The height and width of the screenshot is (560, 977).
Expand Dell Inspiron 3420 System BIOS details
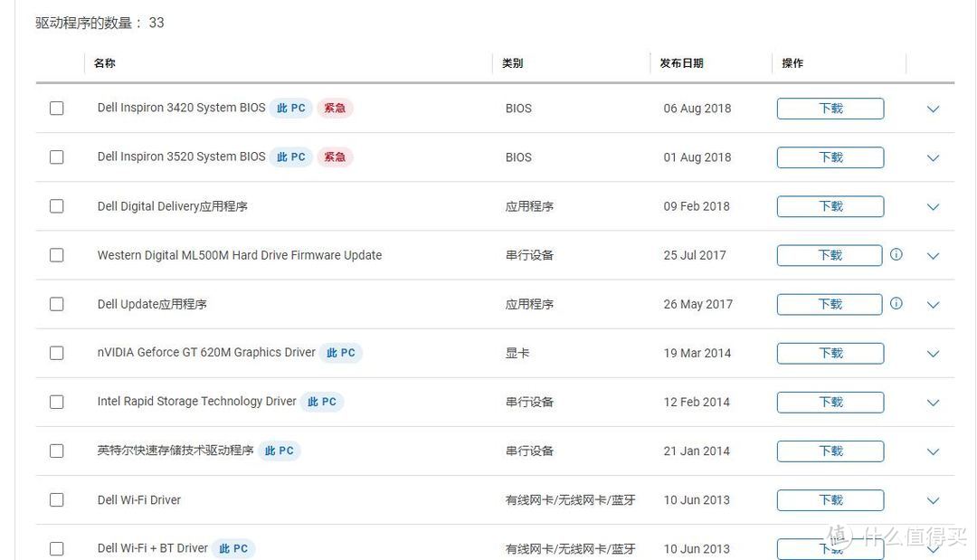pos(933,109)
